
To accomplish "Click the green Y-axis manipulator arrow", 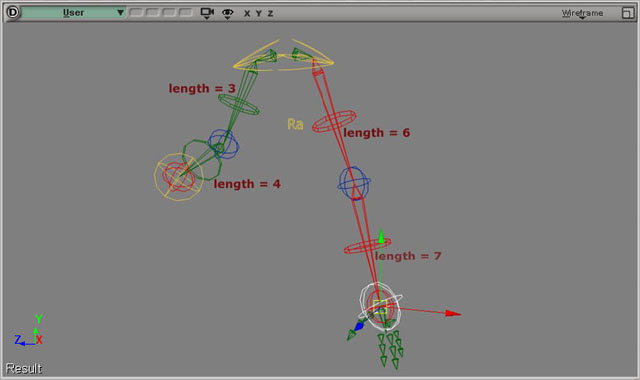I will pos(381,236).
